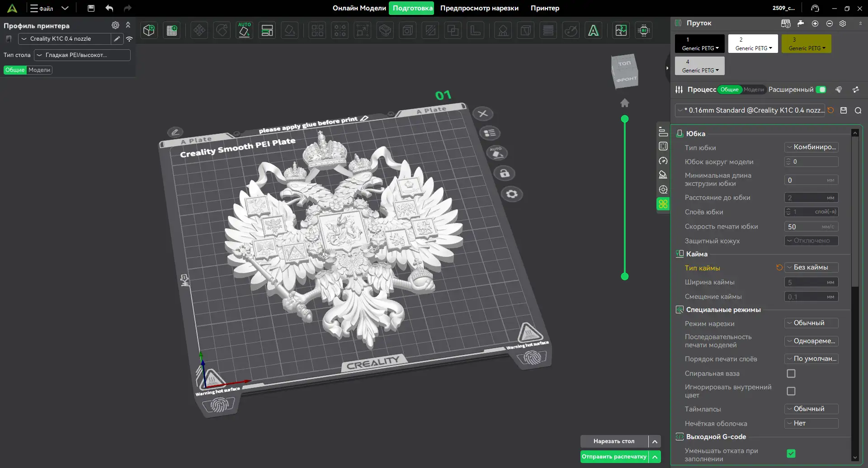The width and height of the screenshot is (868, 468).
Task: Click the Скорость печати юбки input field
Action: pyautogui.click(x=811, y=227)
